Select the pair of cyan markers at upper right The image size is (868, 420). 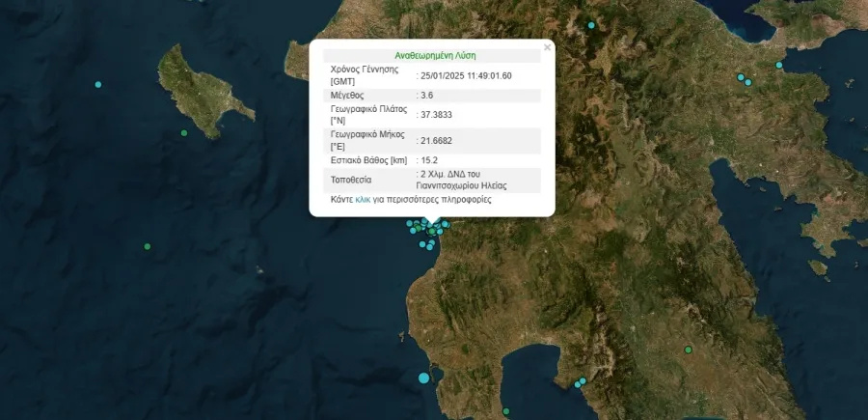pos(743,79)
